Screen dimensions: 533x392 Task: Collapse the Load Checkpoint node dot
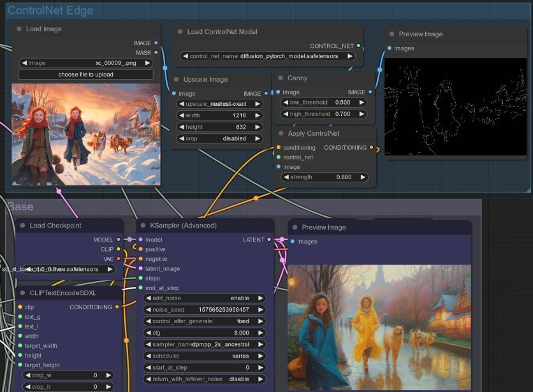[x=22, y=226]
